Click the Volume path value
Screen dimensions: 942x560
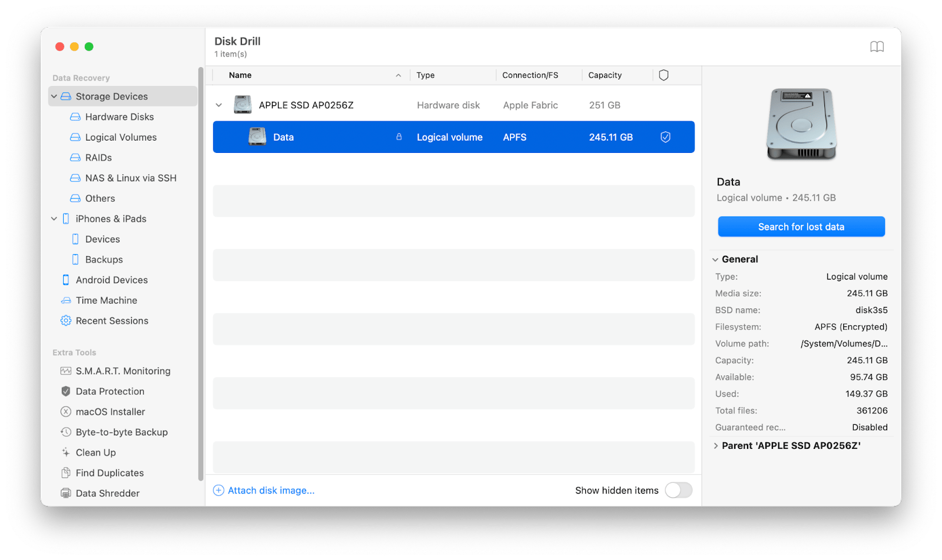844,344
